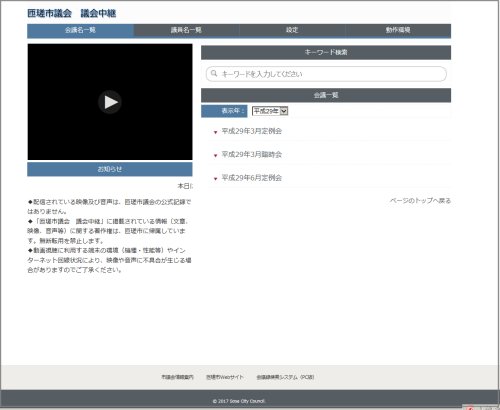Switch to the 議員名一覧 tab

click(186, 30)
